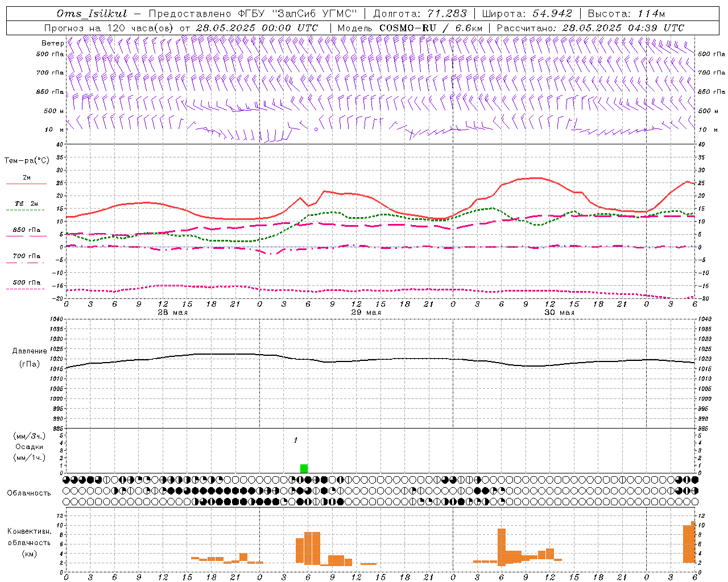Click the Давление pressure panel label

pyautogui.click(x=29, y=351)
